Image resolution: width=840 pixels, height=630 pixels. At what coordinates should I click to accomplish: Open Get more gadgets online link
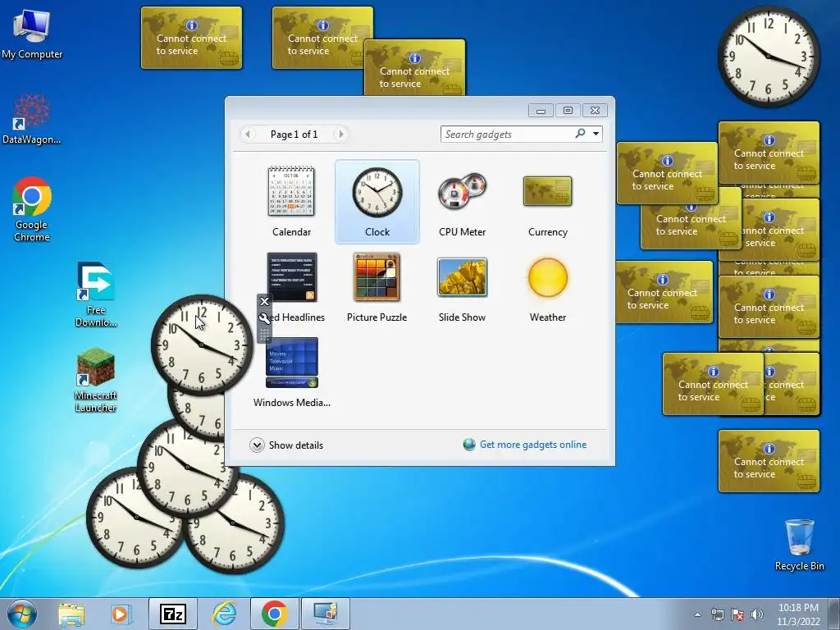[x=525, y=445]
